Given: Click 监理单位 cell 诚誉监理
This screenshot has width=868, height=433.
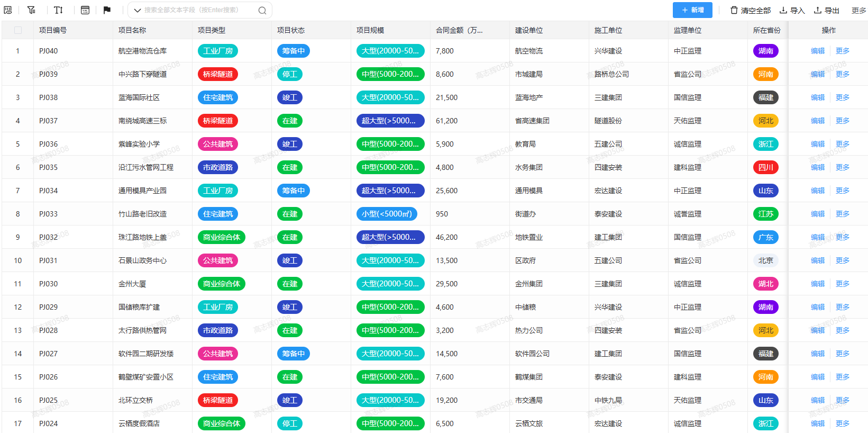Looking at the screenshot, I should 688,214.
